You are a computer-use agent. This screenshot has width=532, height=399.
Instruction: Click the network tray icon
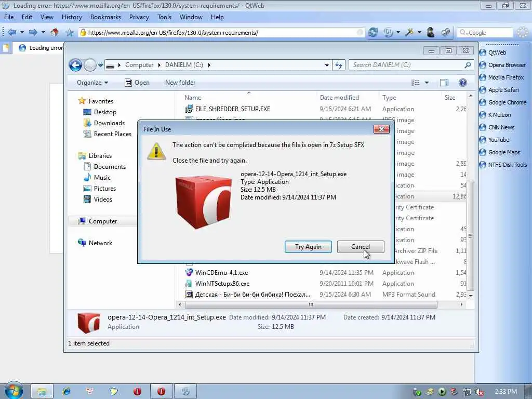click(x=467, y=392)
